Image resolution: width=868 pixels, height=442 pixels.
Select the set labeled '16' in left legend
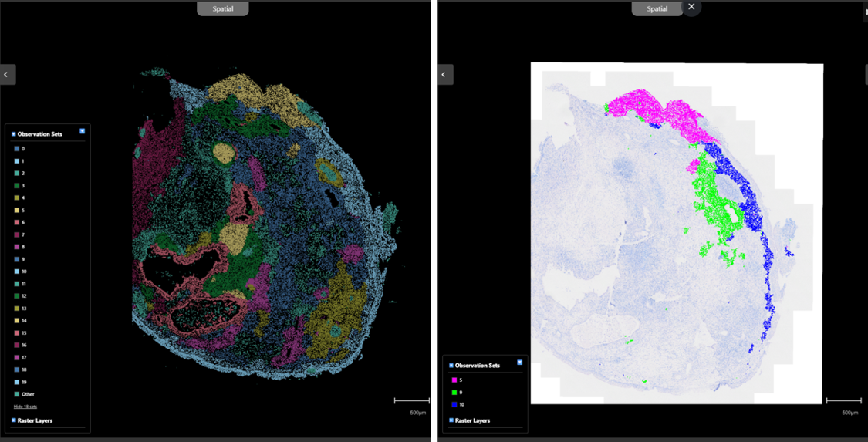point(25,345)
